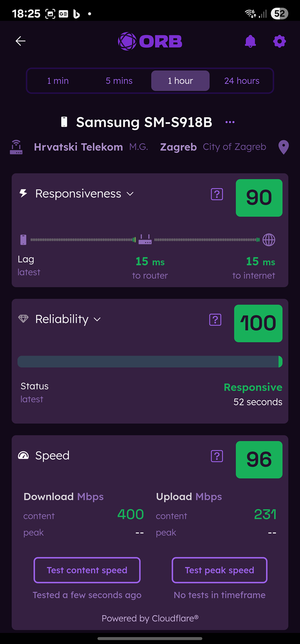Open settings with the gear icon

pyautogui.click(x=279, y=41)
